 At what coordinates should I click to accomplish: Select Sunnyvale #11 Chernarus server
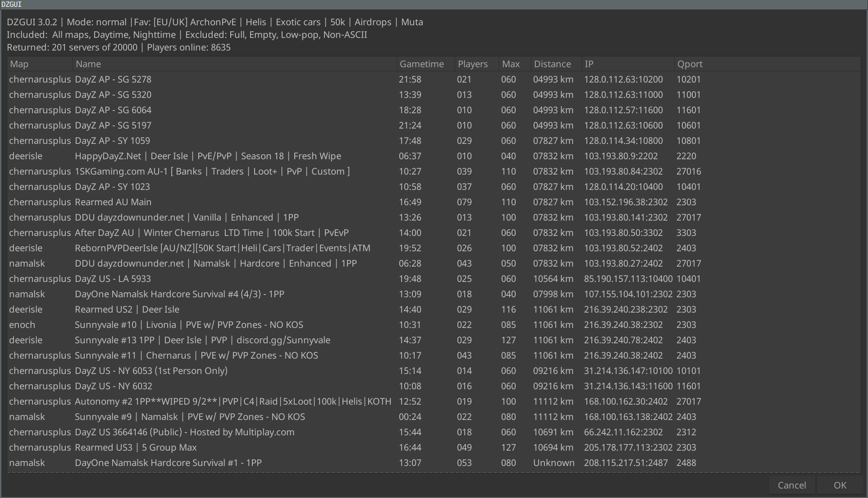[434, 355]
